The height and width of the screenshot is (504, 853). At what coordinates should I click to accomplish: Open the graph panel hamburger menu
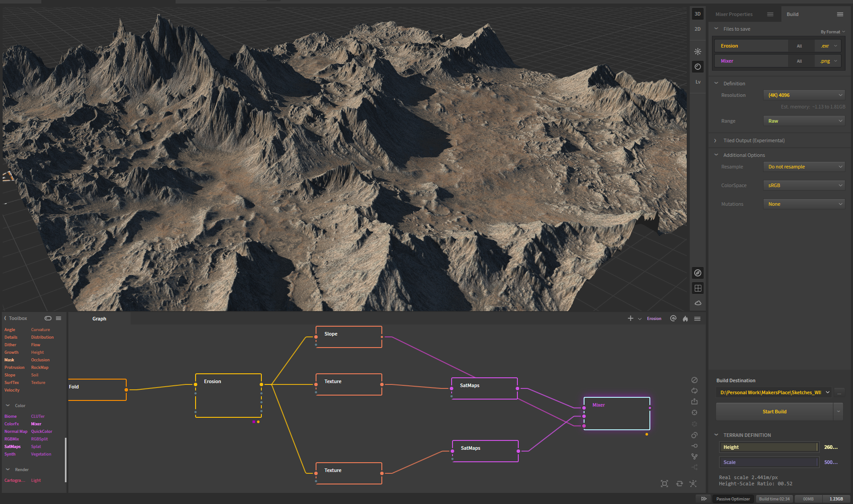tap(697, 319)
